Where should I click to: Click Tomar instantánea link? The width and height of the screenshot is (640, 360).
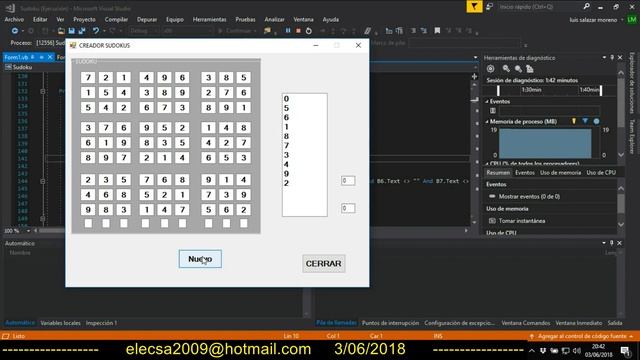[522, 221]
